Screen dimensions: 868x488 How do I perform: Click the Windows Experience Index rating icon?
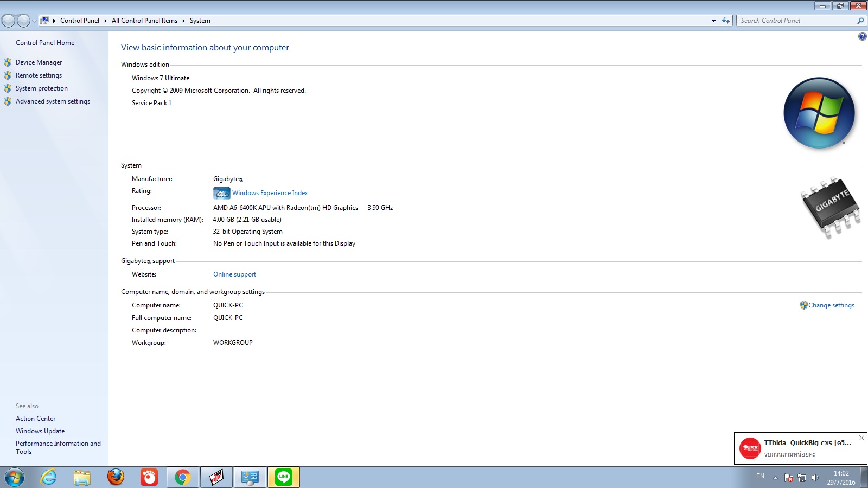pos(221,193)
